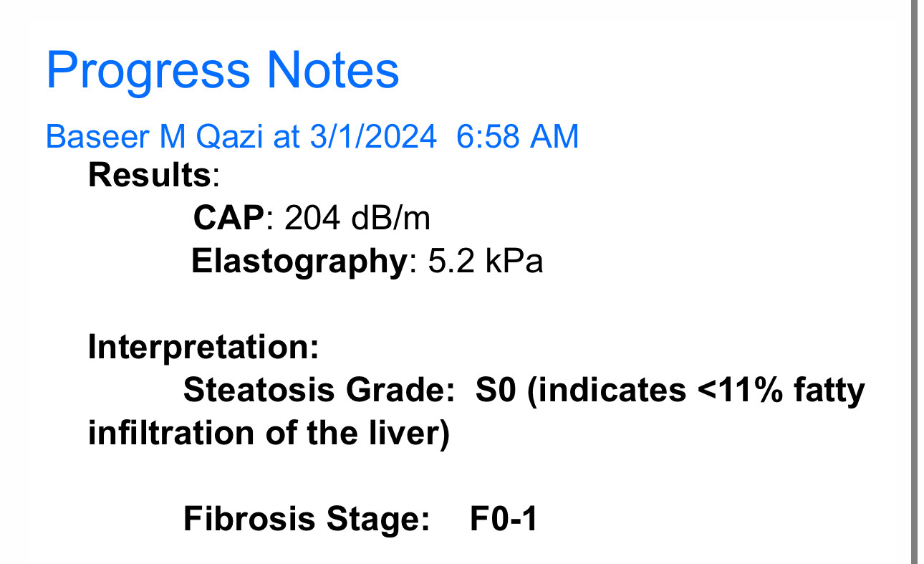
Task: Click the Interpretation heading
Action: (x=203, y=348)
